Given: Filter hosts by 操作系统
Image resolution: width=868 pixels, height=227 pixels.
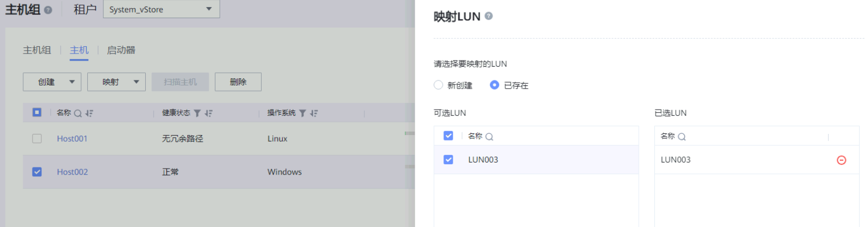Looking at the screenshot, I should click(303, 113).
